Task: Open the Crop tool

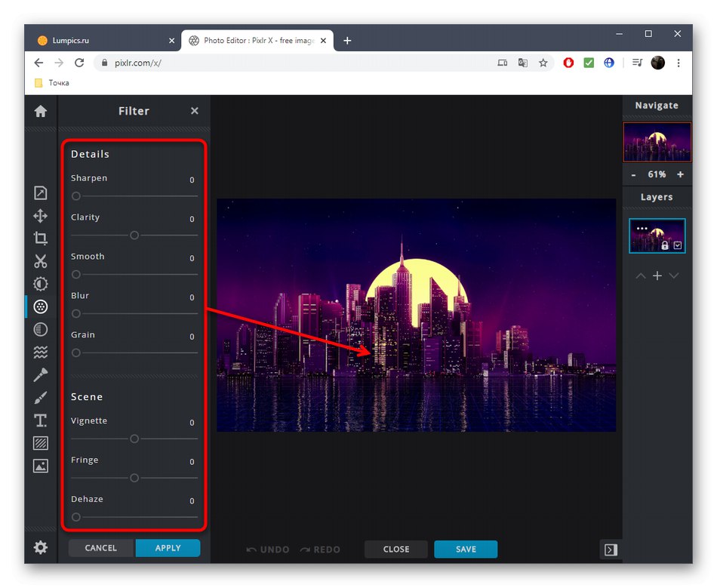Action: click(x=41, y=239)
